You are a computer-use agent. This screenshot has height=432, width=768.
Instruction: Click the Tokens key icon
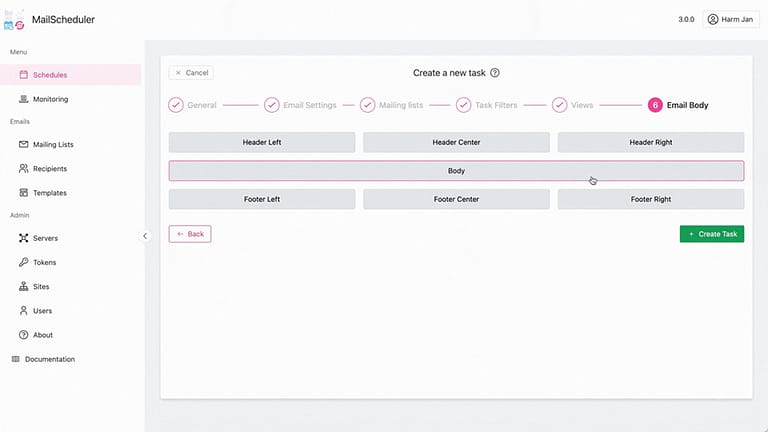tap(24, 262)
